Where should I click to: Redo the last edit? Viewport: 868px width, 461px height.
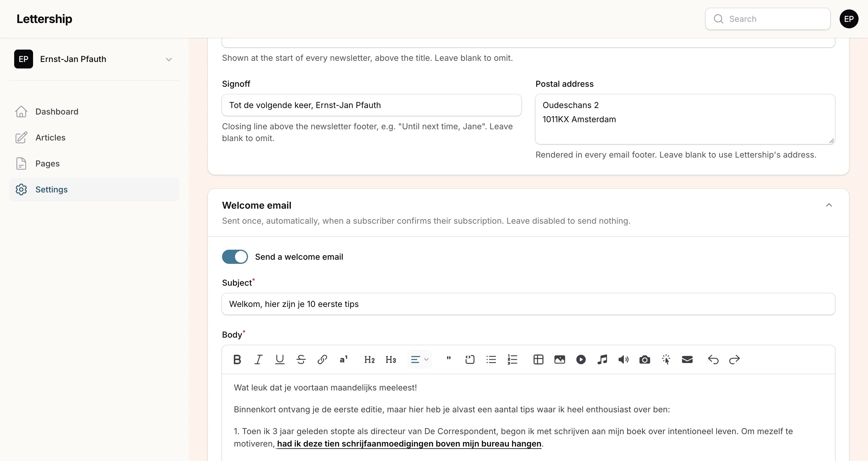click(x=734, y=359)
